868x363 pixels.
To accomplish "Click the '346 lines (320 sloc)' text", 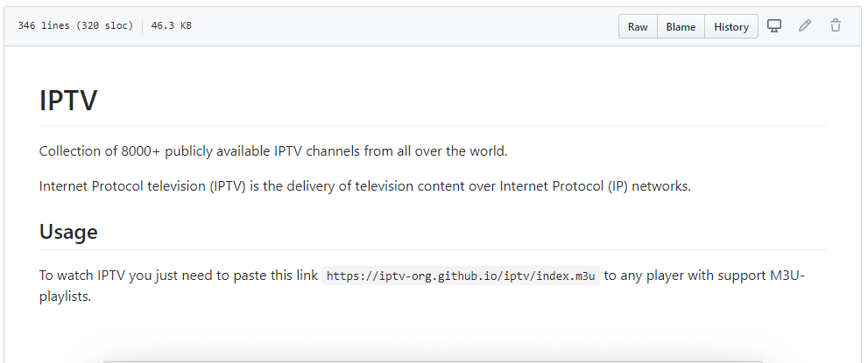I will pyautogui.click(x=75, y=26).
